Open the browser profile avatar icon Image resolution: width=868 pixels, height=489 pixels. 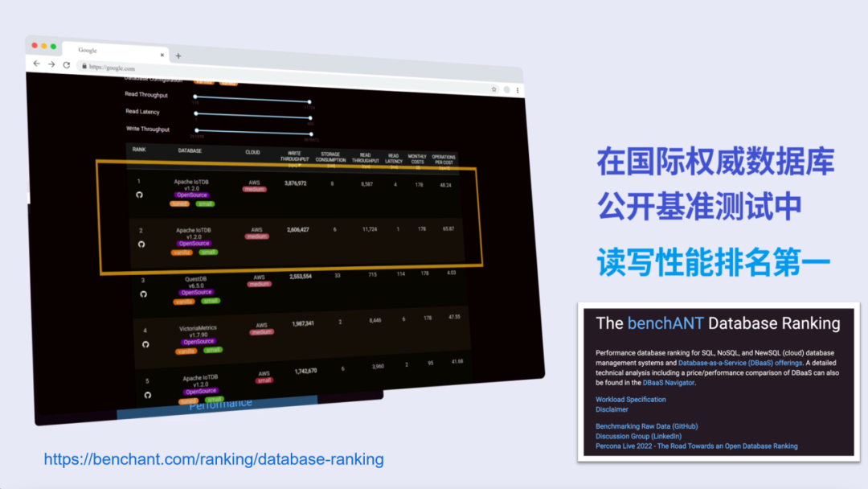pyautogui.click(x=506, y=90)
